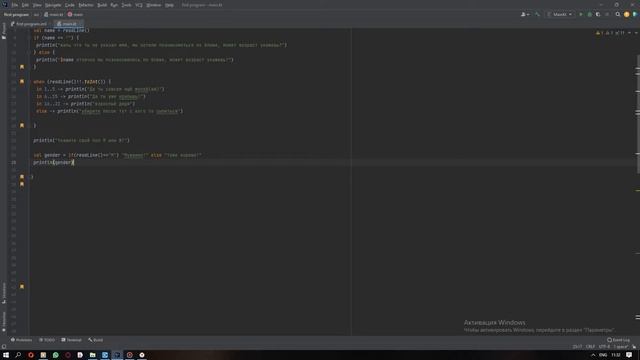
Task: Open the Edit menu
Action: pyautogui.click(x=25, y=5)
